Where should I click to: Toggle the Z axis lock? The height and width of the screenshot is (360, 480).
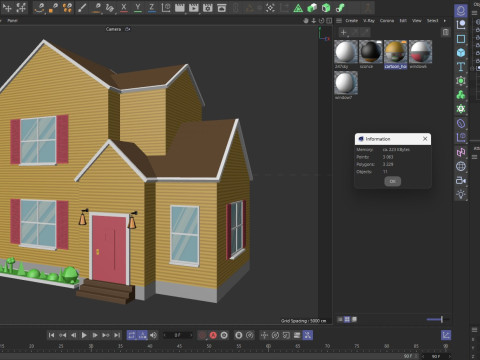pyautogui.click(x=152, y=7)
